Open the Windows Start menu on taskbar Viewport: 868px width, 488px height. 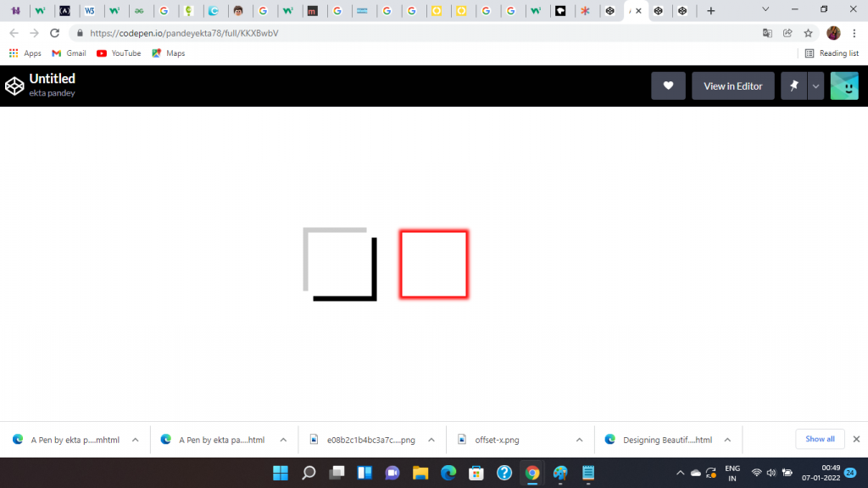(280, 473)
